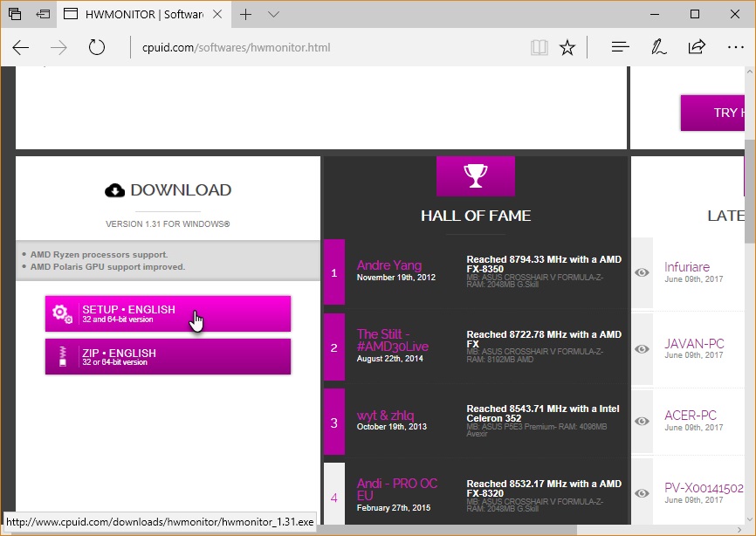Open a new tab with plus button
This screenshot has width=756, height=536.
coord(246,15)
